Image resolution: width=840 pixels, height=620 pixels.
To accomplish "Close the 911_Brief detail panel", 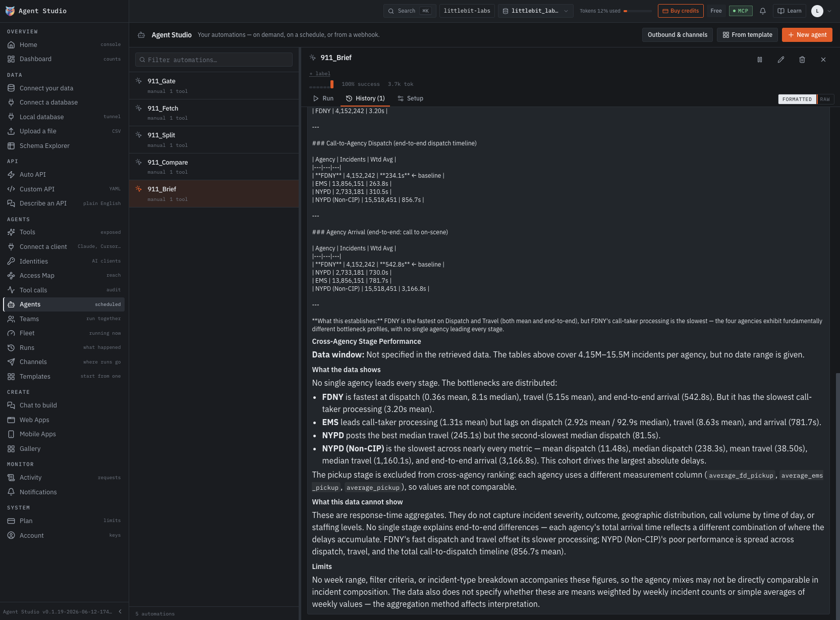I will pos(823,60).
